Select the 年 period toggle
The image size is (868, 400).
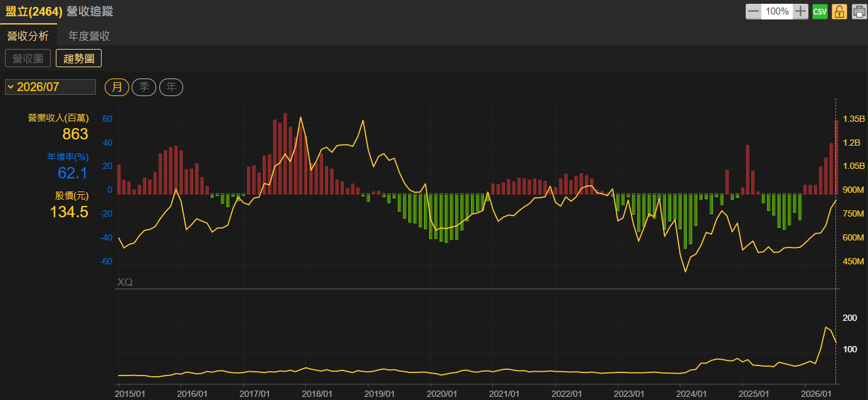click(x=171, y=87)
